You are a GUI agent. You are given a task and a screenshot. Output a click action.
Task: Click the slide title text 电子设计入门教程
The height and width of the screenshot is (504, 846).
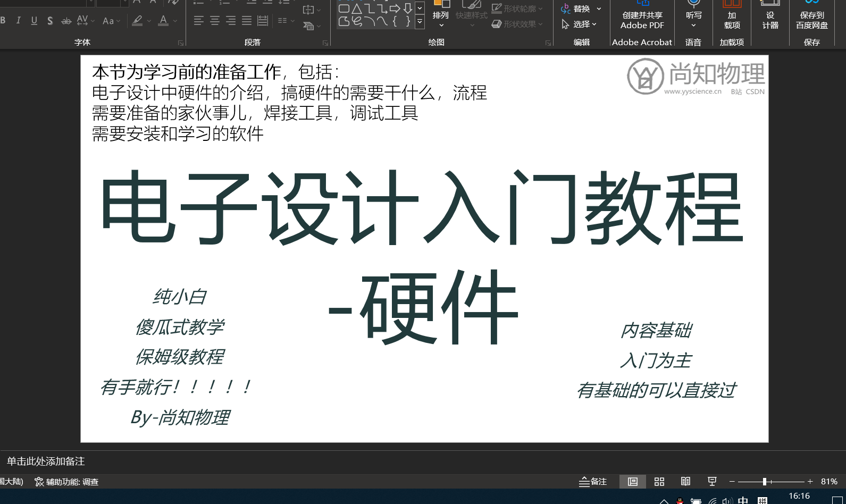[422, 207]
